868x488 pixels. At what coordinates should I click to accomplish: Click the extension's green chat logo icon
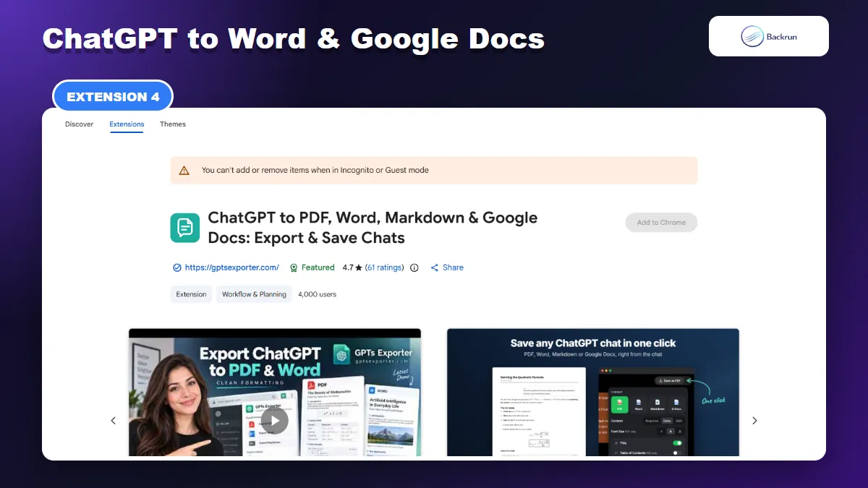[x=184, y=228]
